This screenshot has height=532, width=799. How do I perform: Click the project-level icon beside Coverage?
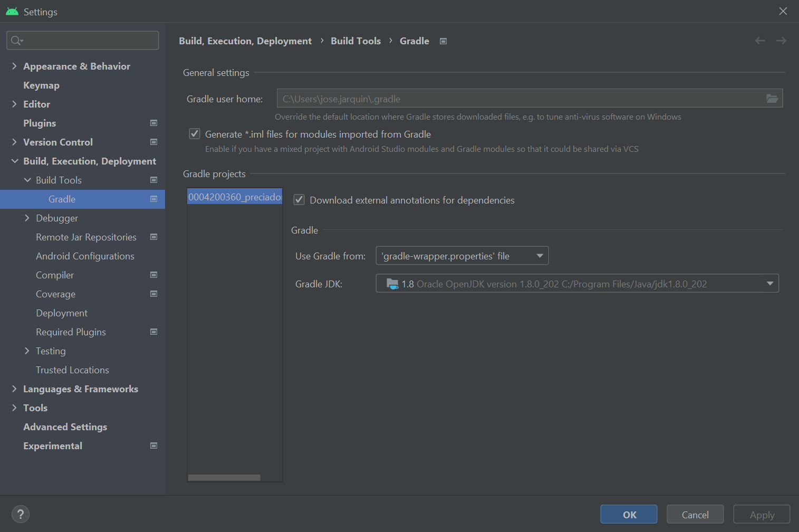(x=154, y=294)
